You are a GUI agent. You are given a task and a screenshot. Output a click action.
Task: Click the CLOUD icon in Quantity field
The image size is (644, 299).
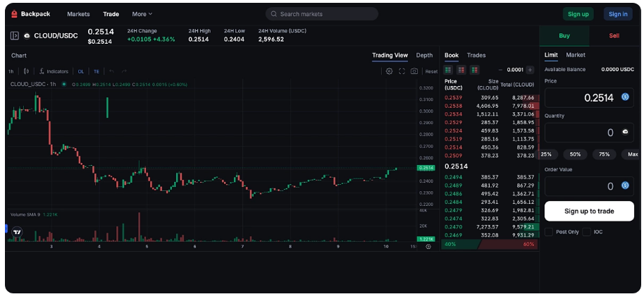click(625, 132)
